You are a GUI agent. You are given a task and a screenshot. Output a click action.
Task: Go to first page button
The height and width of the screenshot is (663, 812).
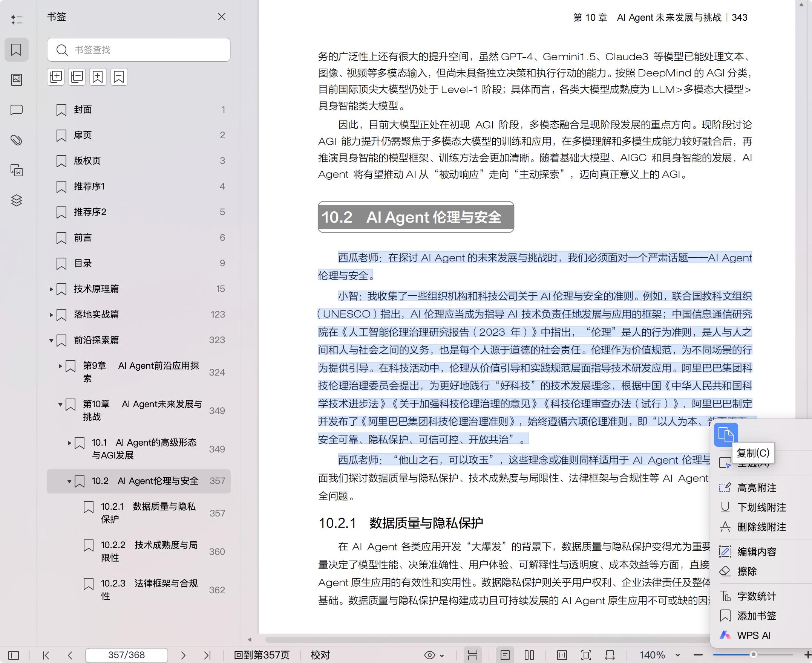coord(46,655)
